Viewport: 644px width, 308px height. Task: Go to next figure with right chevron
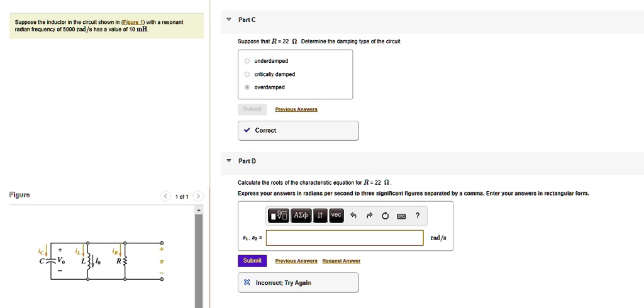tap(197, 197)
